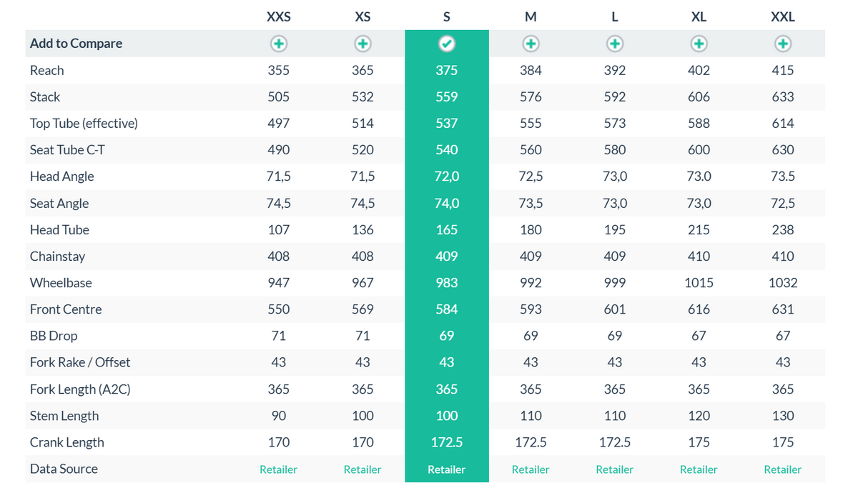Image resolution: width=868 pixels, height=488 pixels.
Task: Add size XXS to compare
Action: 279,44
